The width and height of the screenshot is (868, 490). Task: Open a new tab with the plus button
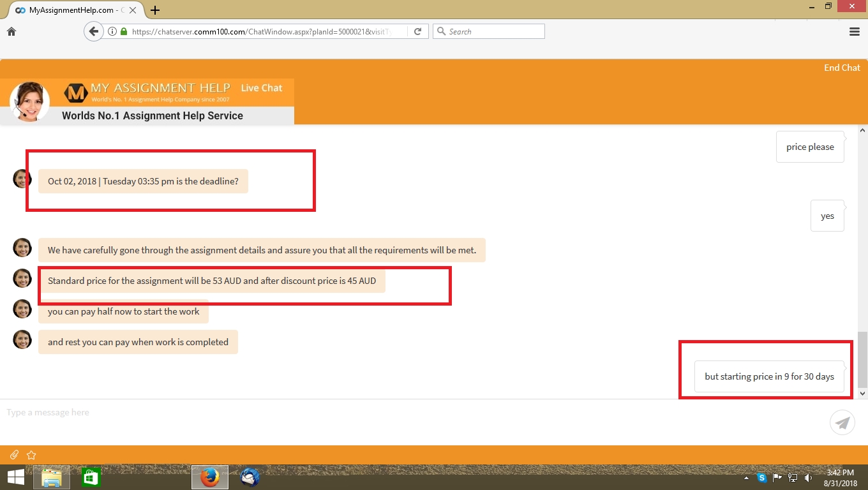155,10
